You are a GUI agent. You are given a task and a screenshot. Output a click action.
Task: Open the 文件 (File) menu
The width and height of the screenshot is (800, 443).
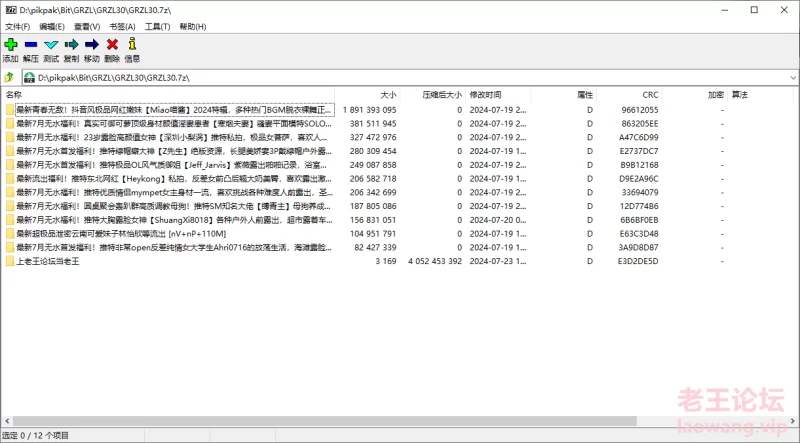click(x=17, y=27)
